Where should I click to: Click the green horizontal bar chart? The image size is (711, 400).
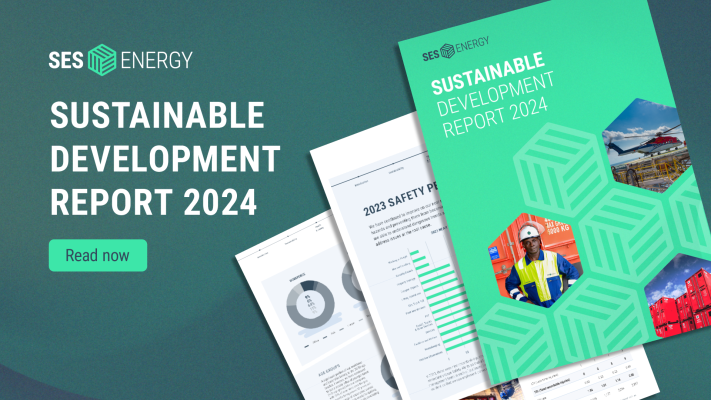coord(432,300)
